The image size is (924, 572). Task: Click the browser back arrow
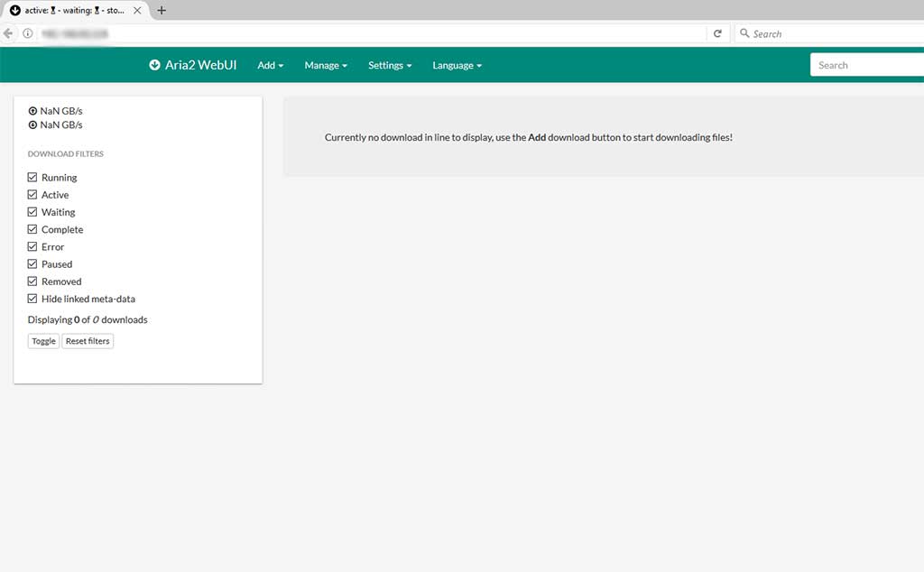[8, 33]
